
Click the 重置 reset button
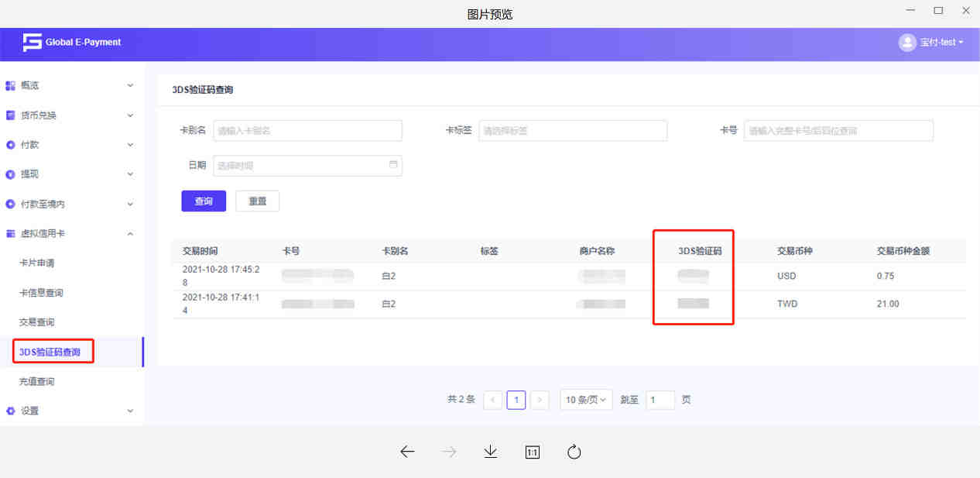click(x=257, y=201)
